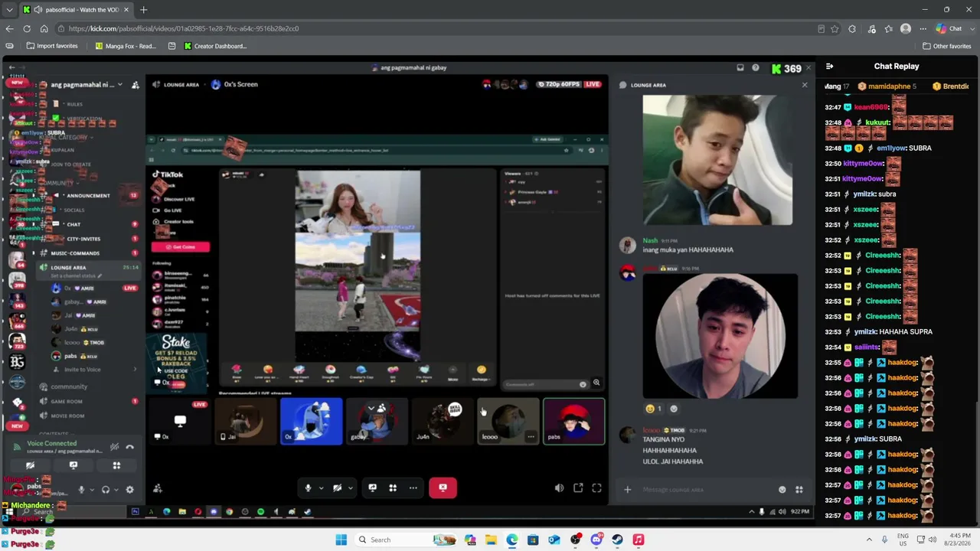Image resolution: width=980 pixels, height=551 pixels.
Task: Open the help icon in Discord title bar
Action: [x=755, y=68]
